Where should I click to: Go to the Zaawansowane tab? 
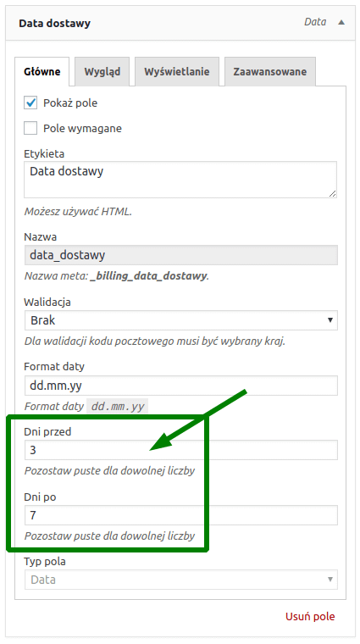(x=270, y=71)
